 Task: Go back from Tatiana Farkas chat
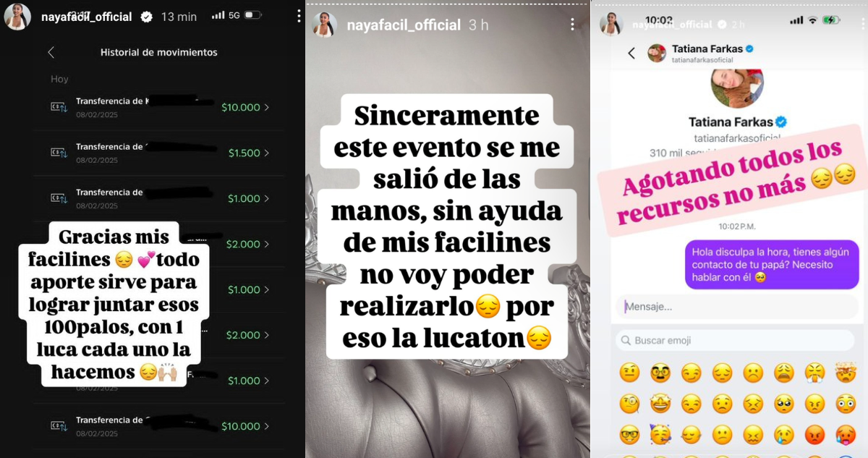pyautogui.click(x=631, y=53)
